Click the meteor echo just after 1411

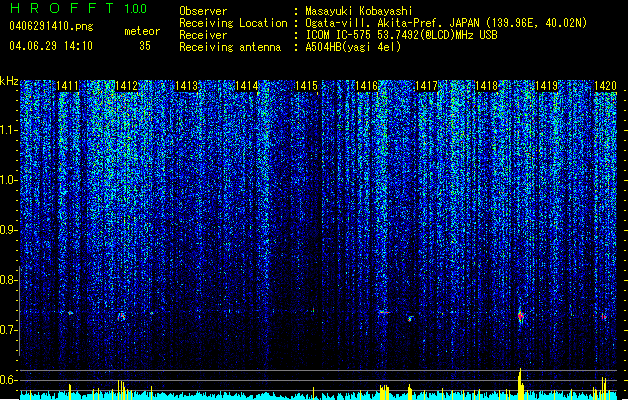click(x=70, y=313)
